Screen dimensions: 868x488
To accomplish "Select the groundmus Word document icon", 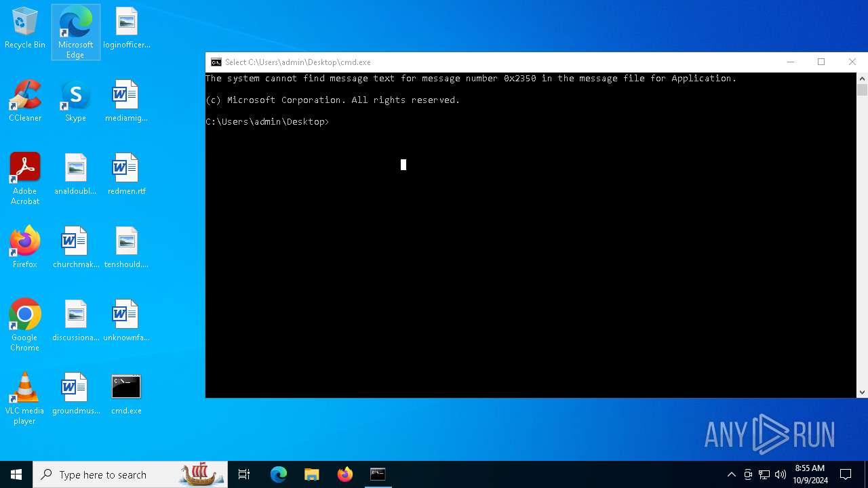I will click(x=75, y=394).
